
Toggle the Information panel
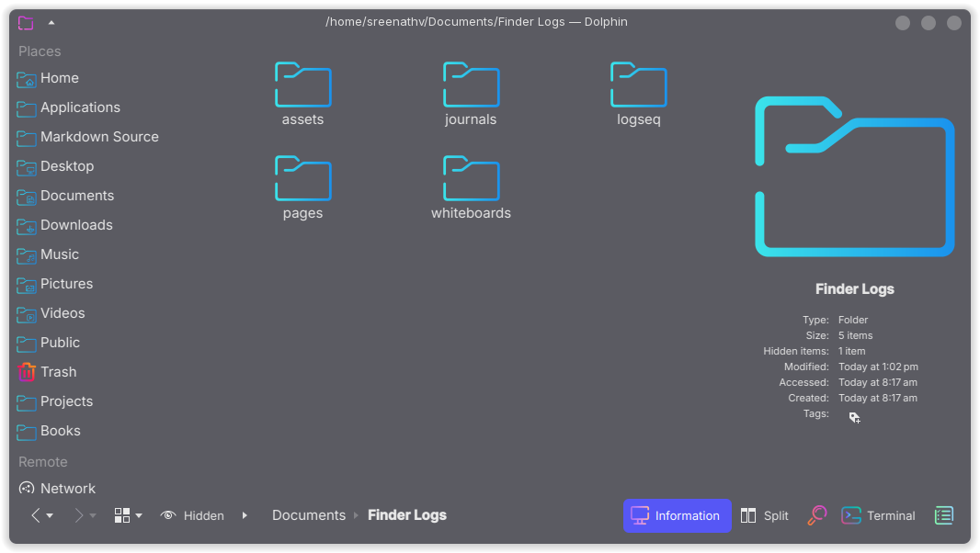pos(677,515)
